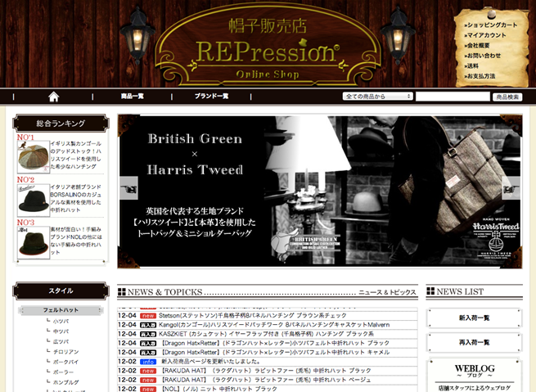This screenshot has width=536, height=392.
Task: Open マイアカウント link
Action: 485,35
